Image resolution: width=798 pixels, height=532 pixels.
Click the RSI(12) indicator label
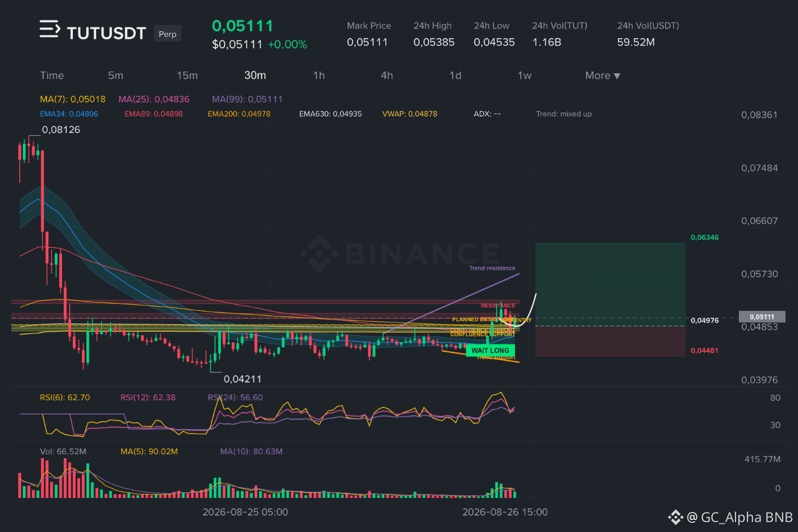[148, 398]
